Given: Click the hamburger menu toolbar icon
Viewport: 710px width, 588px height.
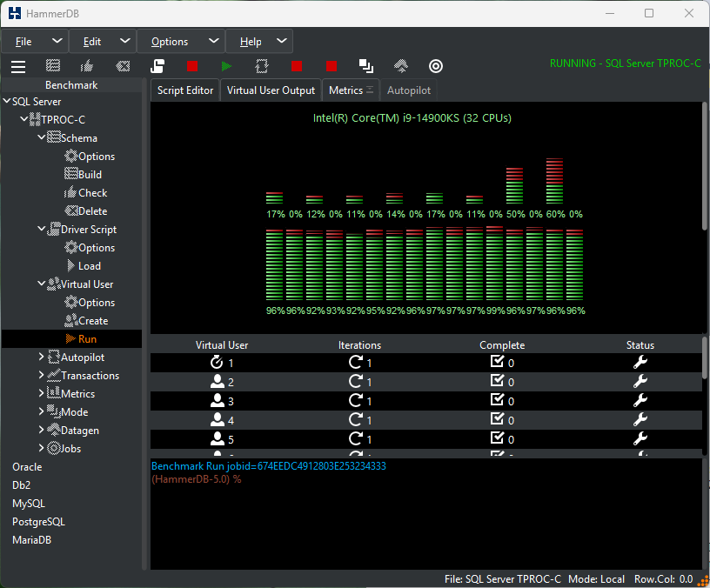Looking at the screenshot, I should point(18,66).
